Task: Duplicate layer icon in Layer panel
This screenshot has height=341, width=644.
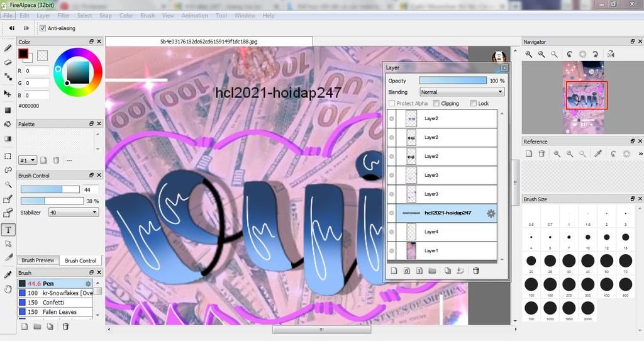Action: pos(448,271)
